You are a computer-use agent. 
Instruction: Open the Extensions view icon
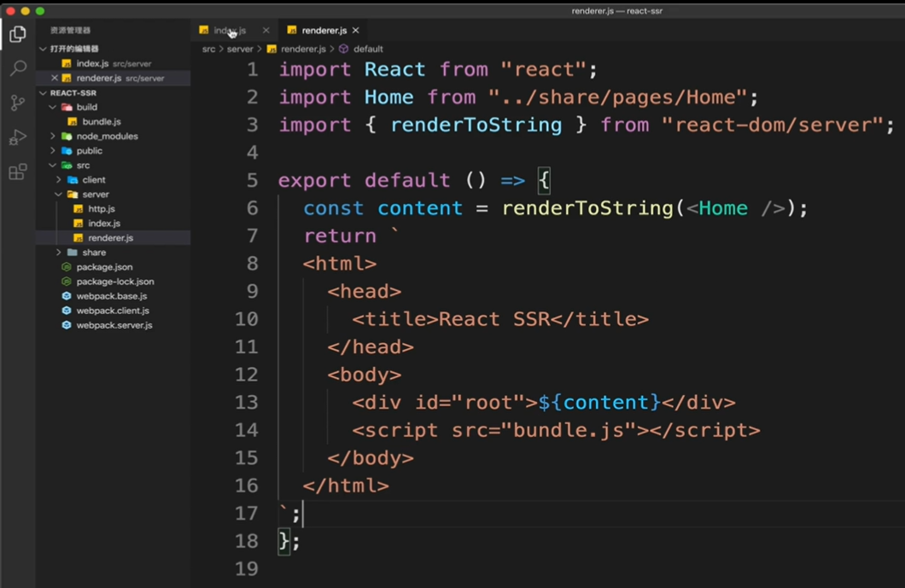click(x=18, y=172)
